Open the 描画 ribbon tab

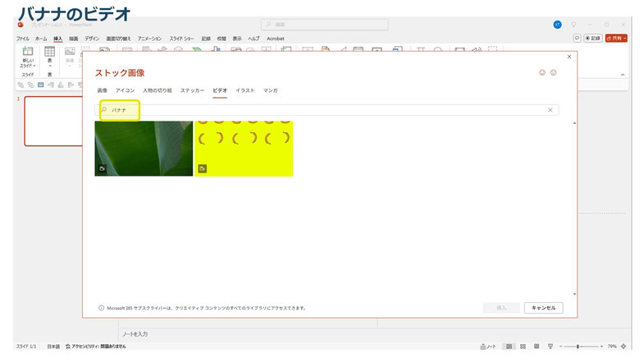click(74, 39)
